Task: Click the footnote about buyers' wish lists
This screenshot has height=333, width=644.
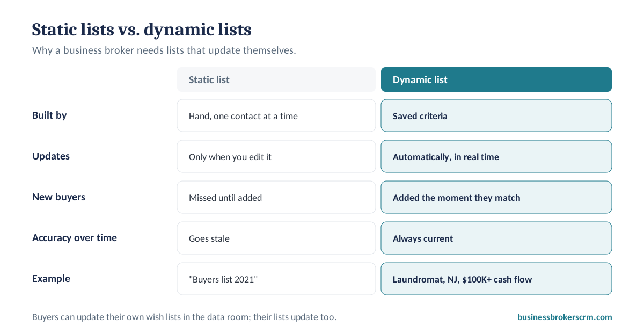Action: point(184,317)
